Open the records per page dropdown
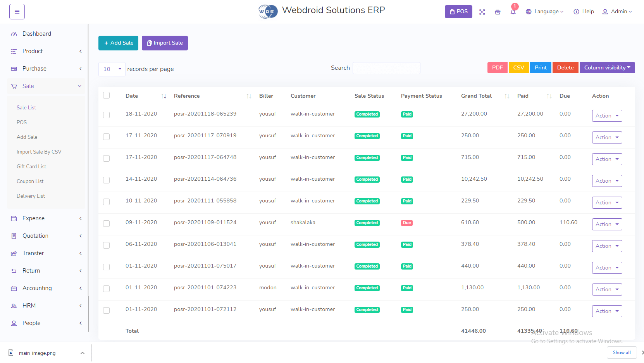The height and width of the screenshot is (363, 644). click(112, 69)
